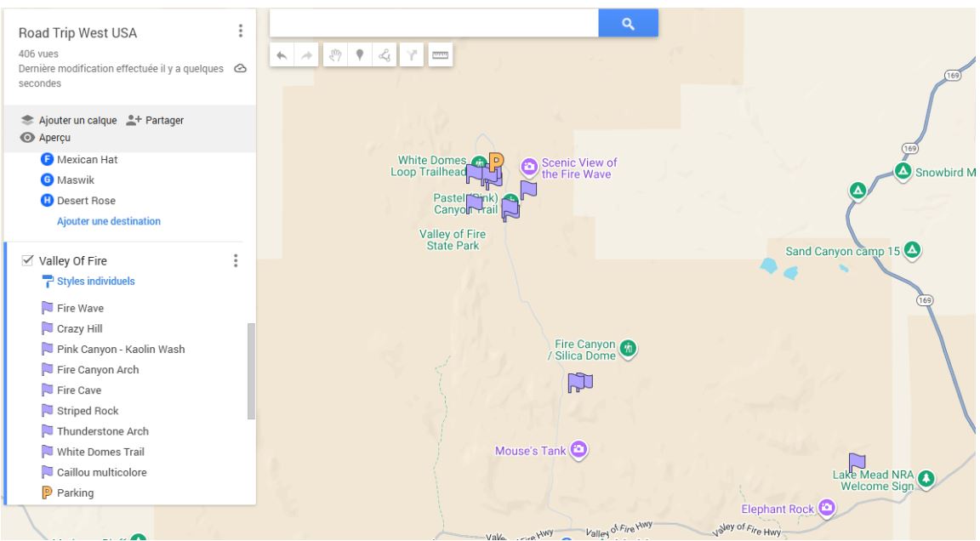
Task: Click the Redo arrow in the map toolbar
Action: tap(305, 53)
